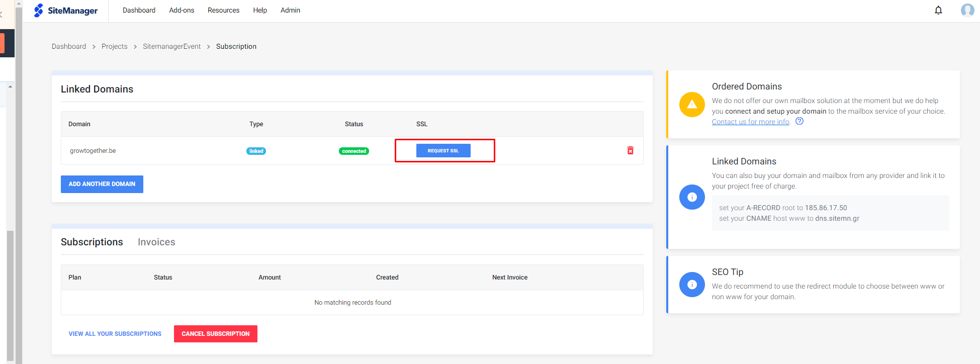Image resolution: width=980 pixels, height=364 pixels.
Task: Click the SiteManager logo
Action: (66, 10)
